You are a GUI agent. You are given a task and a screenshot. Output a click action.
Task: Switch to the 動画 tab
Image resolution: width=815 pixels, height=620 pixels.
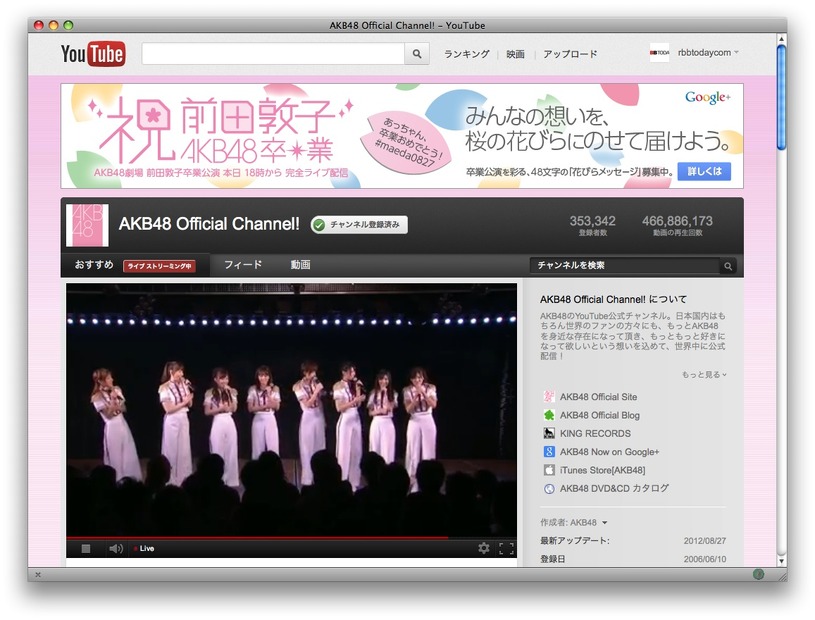pos(300,265)
